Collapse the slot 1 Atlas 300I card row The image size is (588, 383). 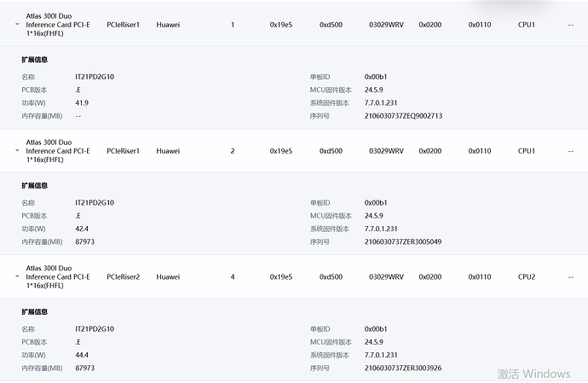[x=16, y=25]
